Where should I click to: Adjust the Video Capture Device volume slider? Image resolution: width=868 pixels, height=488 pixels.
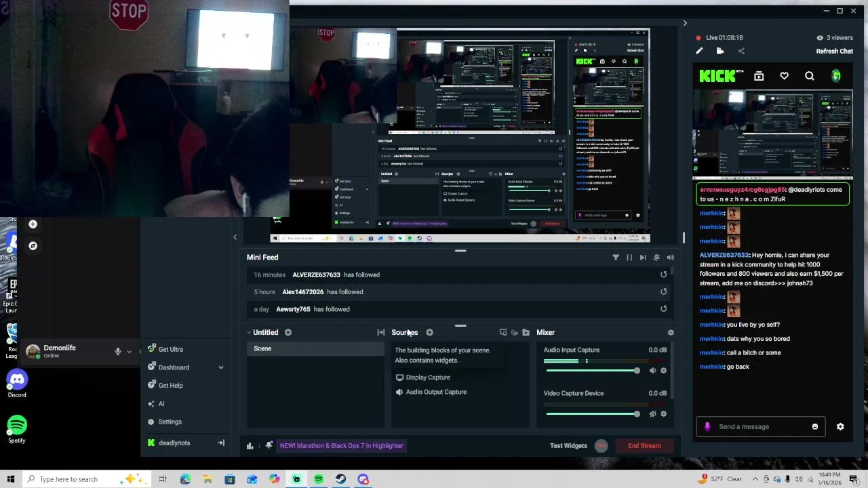592,413
